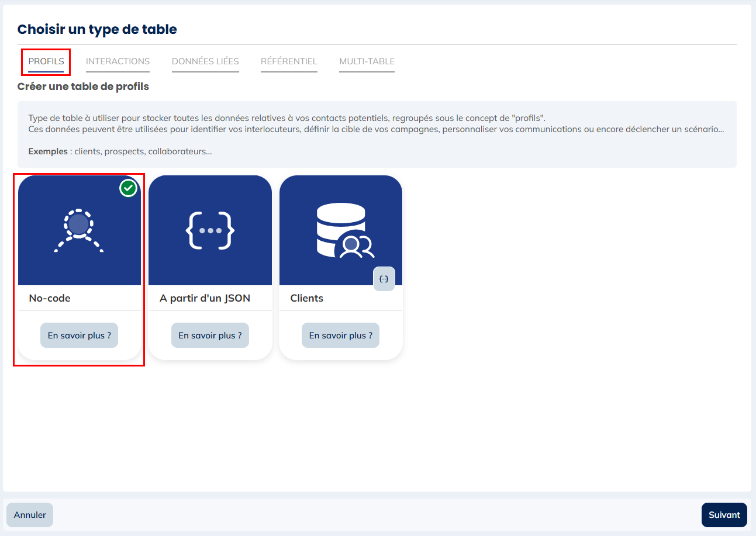Click the Clients card title
The width and height of the screenshot is (756, 536).
tap(307, 298)
